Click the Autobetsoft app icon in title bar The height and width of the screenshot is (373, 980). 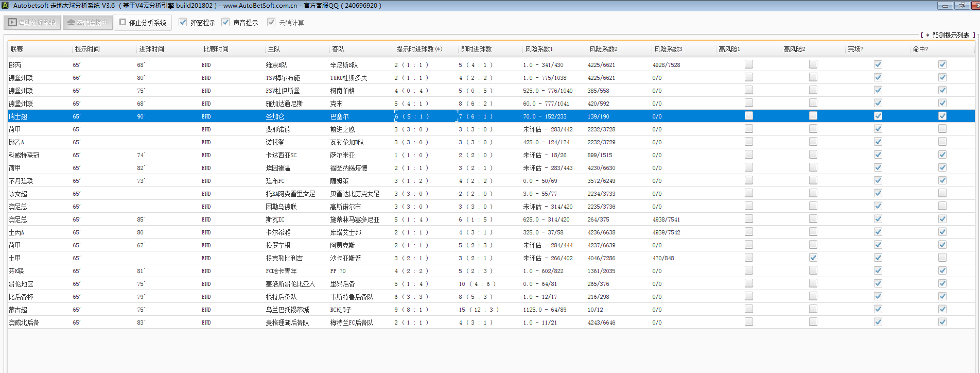(x=5, y=5)
